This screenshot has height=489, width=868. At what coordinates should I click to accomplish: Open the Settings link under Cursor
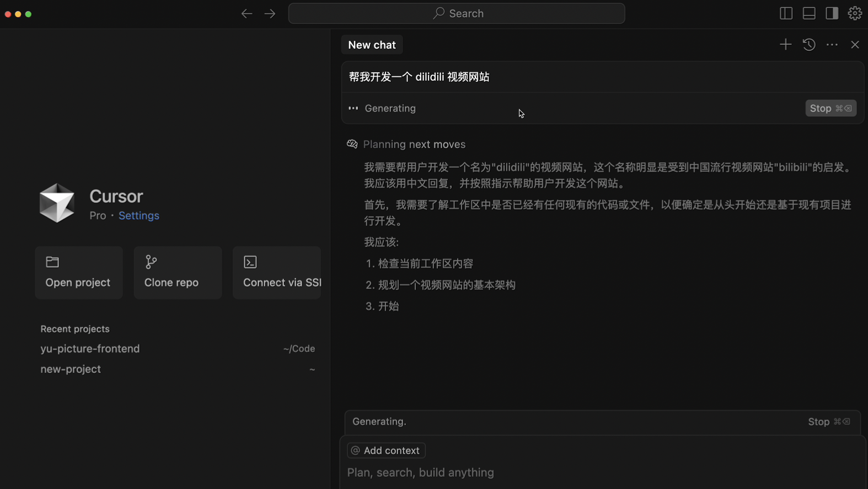[139, 216]
